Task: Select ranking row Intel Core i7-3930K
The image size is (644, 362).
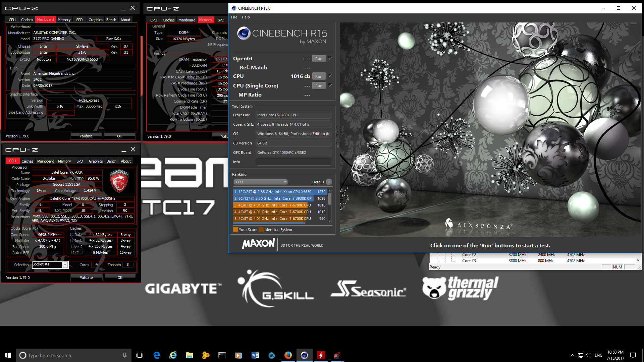Action: tap(280, 198)
